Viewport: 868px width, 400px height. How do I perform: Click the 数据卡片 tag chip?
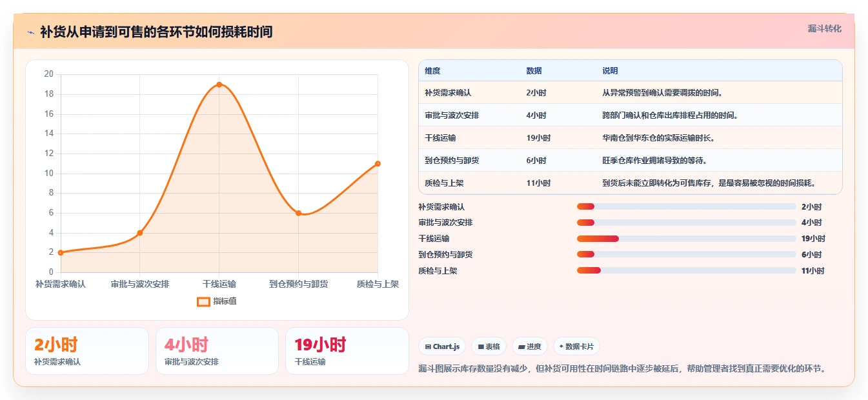(576, 346)
